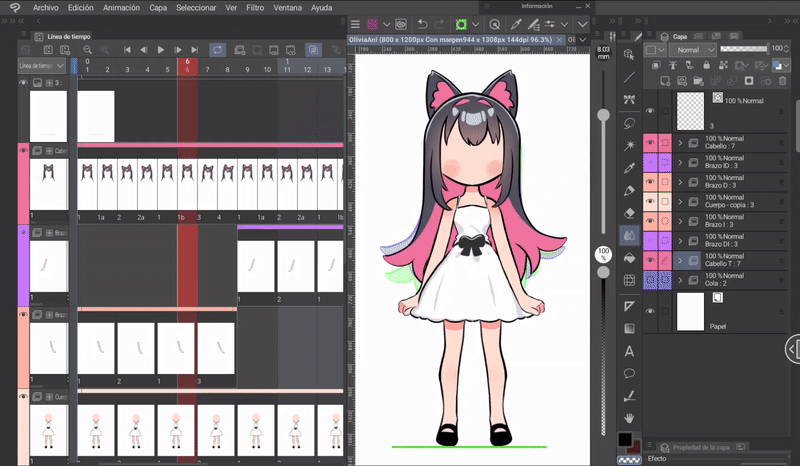Select the Auto select magic wand tool

point(629,145)
